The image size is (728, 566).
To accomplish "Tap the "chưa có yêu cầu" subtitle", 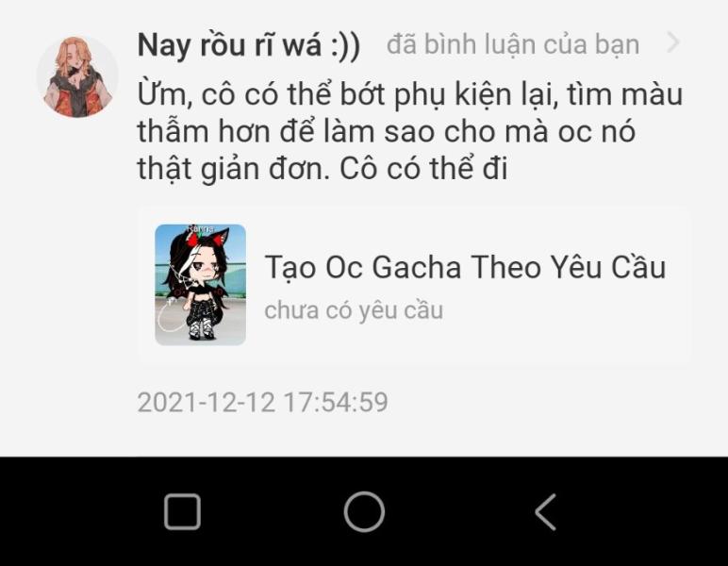I will pos(354,310).
